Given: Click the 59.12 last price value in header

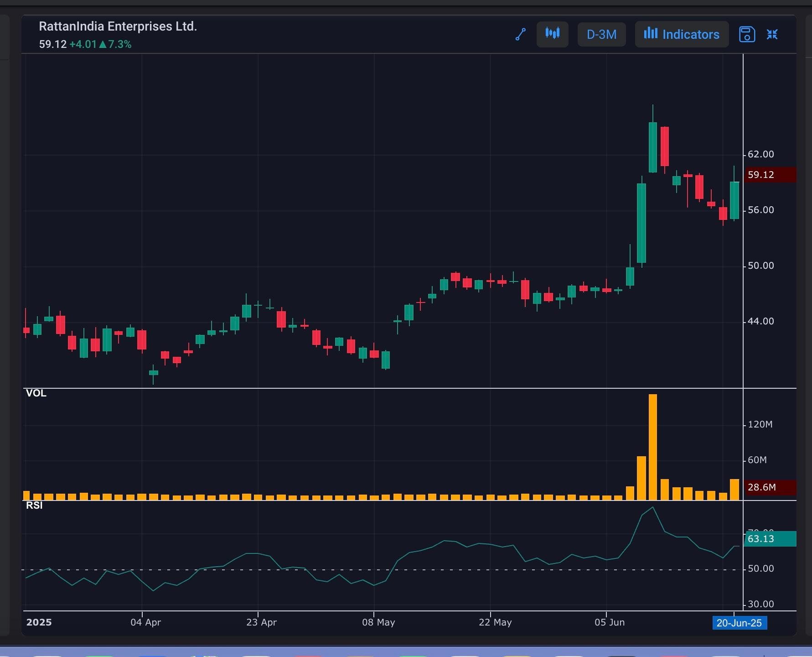Looking at the screenshot, I should tap(53, 44).
